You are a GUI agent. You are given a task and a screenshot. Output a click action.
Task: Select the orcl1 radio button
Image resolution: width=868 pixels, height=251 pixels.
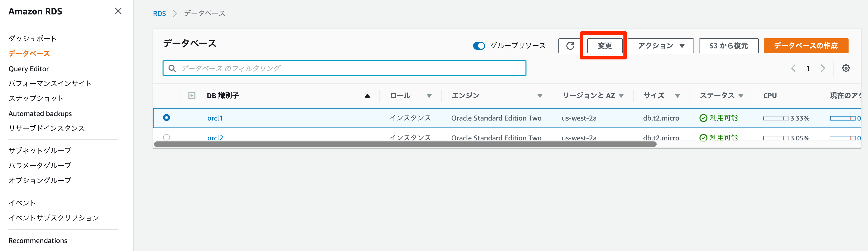[167, 118]
